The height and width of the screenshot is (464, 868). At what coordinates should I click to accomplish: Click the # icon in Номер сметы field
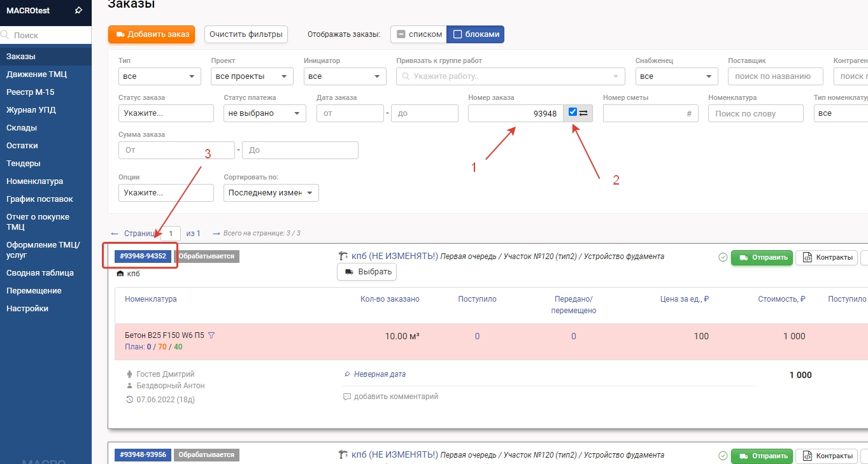[689, 113]
